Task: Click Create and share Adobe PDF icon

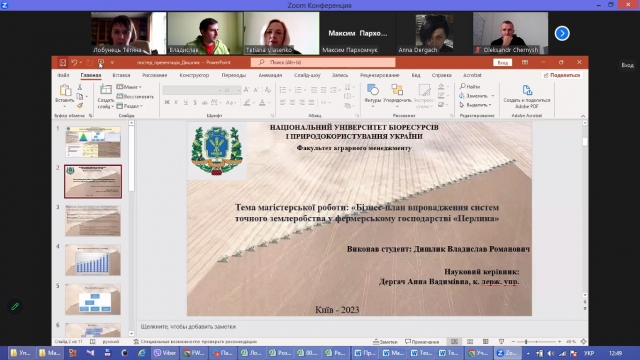Action: click(x=527, y=90)
